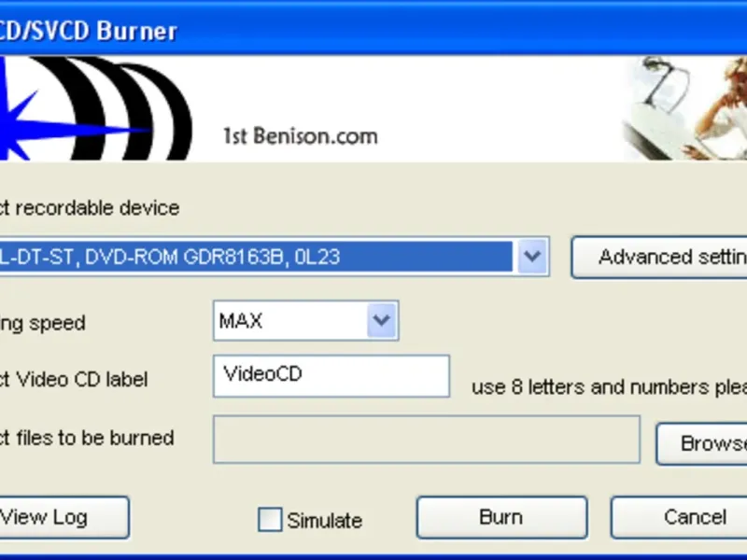Open the View Log button
This screenshot has height=560, width=747.
click(x=64, y=518)
